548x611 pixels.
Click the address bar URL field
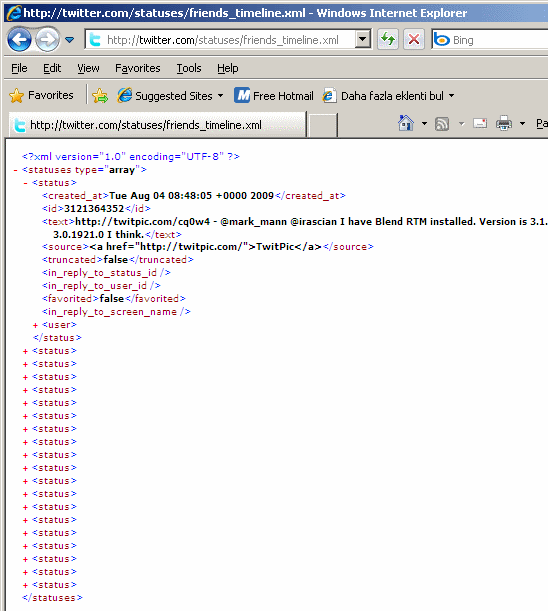pyautogui.click(x=228, y=40)
